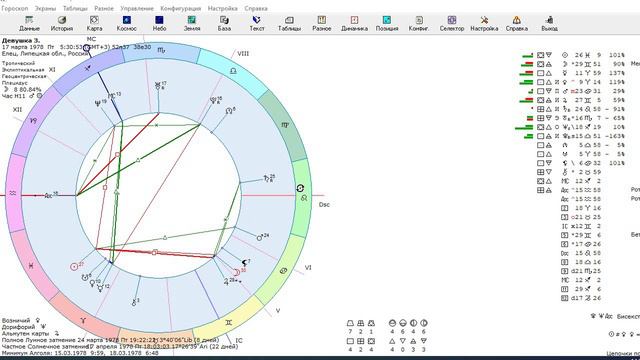Viewport: 640px width, 360px height.
Task: Click the 'Тропический' zodiac setting text
Action: pyautogui.click(x=18, y=63)
